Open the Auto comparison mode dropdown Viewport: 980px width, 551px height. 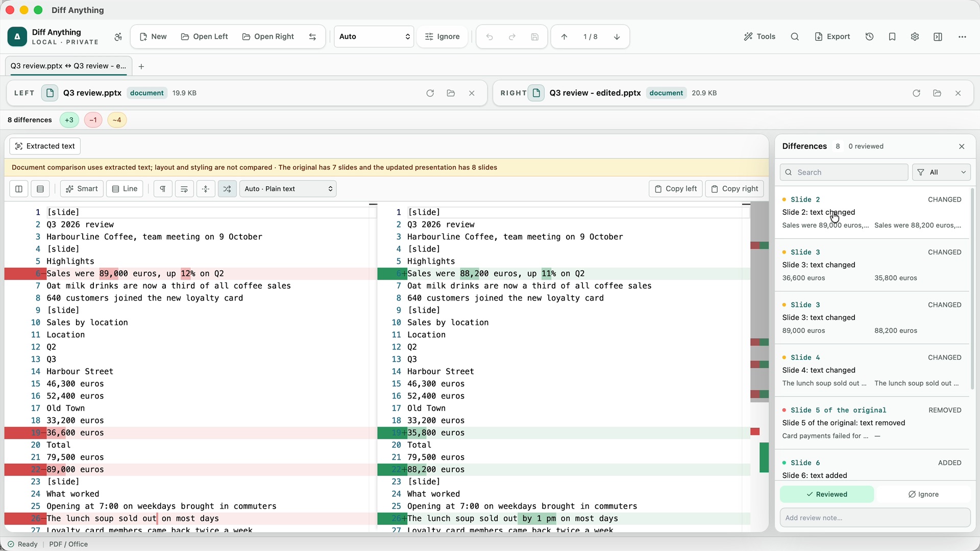[374, 37]
